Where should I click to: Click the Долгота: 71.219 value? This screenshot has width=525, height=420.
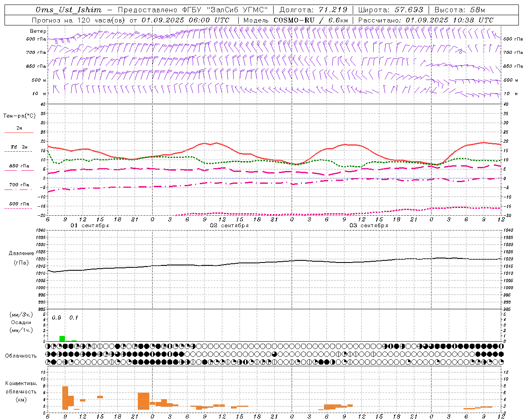pyautogui.click(x=313, y=10)
